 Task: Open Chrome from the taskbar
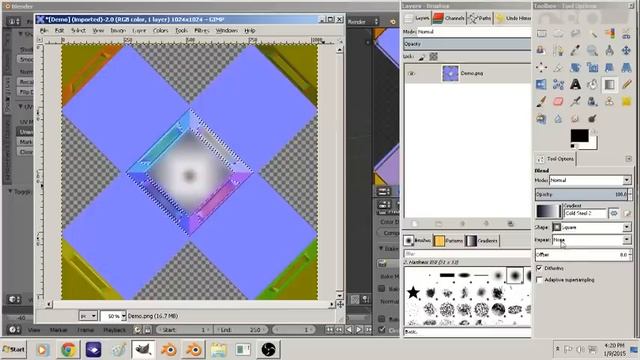[x=68, y=350]
